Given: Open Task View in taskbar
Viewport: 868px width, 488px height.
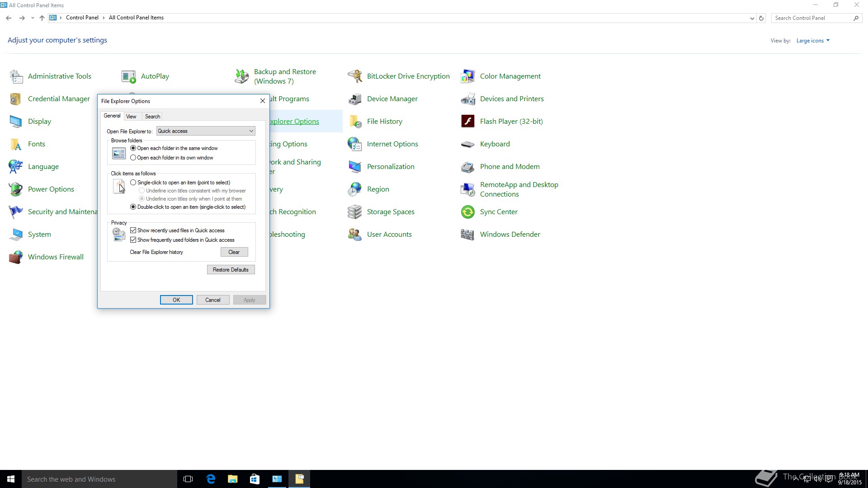Looking at the screenshot, I should [188, 479].
